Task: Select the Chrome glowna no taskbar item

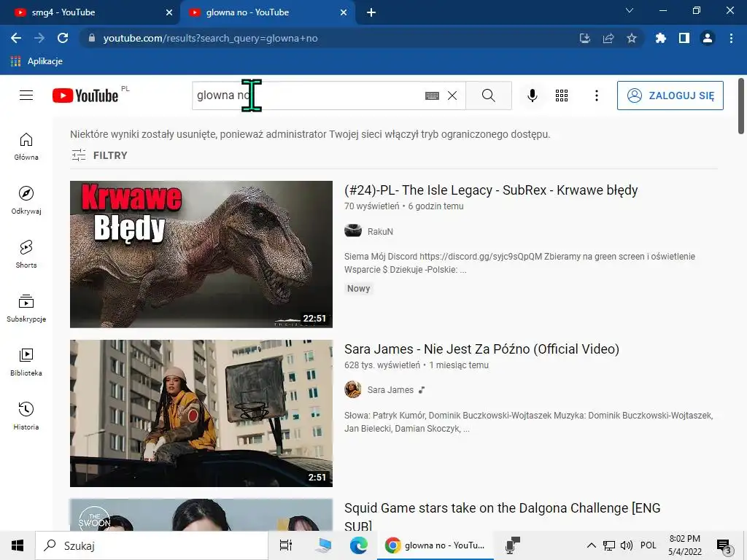Action: point(436,545)
